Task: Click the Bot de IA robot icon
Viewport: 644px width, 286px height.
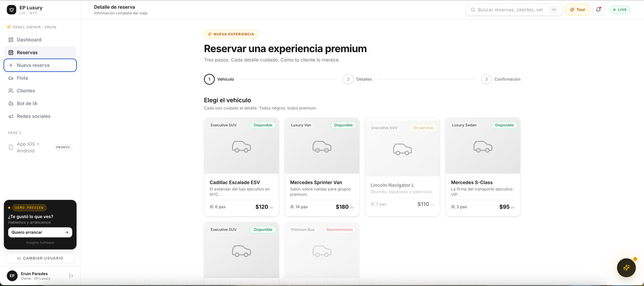Action: click(11, 103)
